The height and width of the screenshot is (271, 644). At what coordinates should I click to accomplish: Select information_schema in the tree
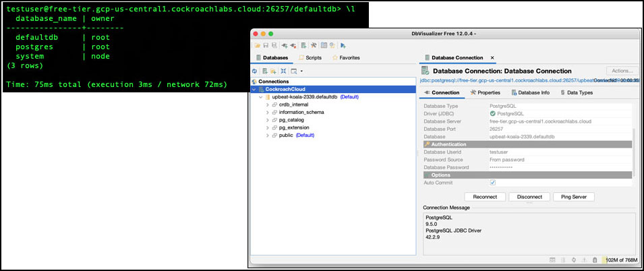(301, 112)
